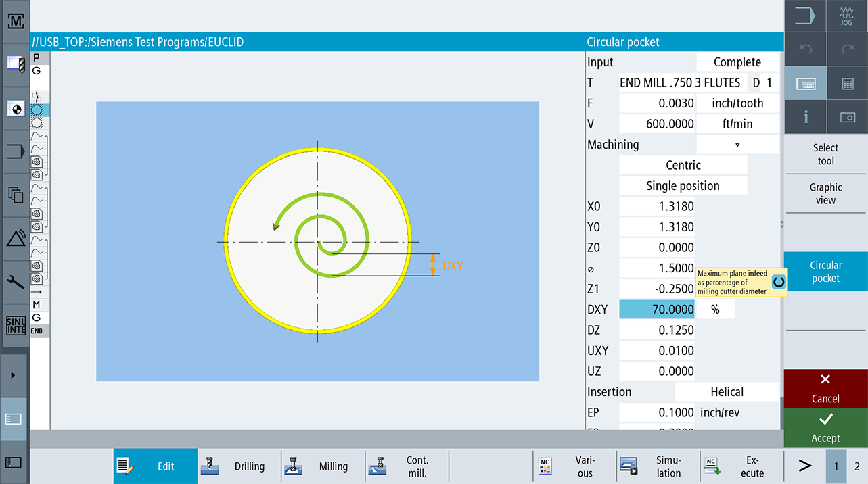The width and height of the screenshot is (868, 484).
Task: Open the Setup wrench icon
Action: [x=15, y=282]
